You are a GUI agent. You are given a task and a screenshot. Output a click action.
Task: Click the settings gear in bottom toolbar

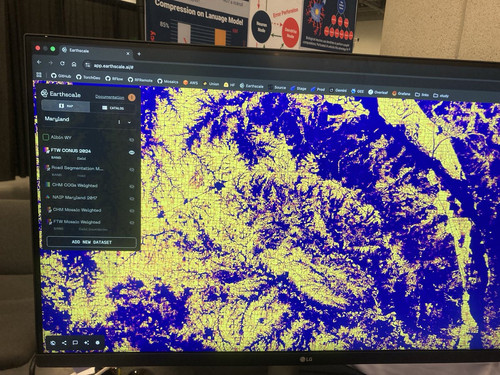[x=98, y=343]
